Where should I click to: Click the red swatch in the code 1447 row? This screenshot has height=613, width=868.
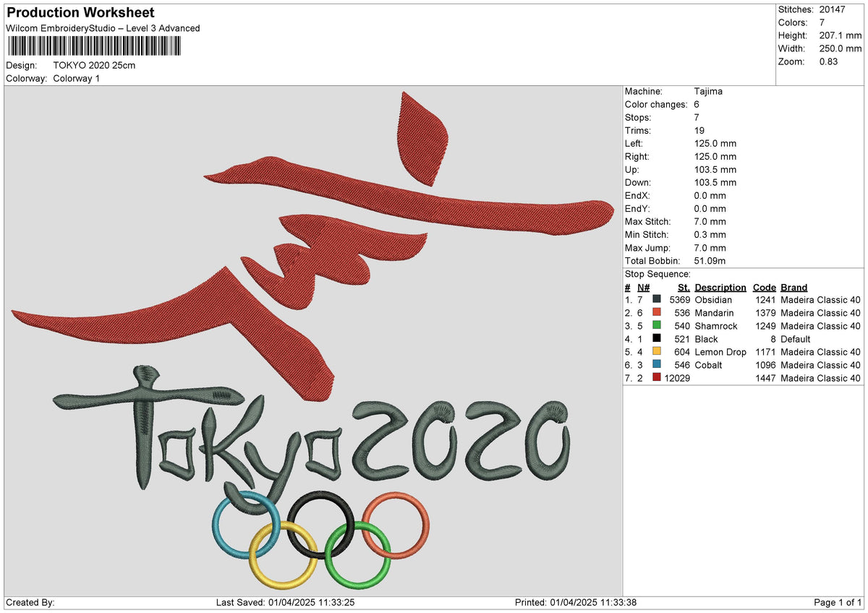click(x=657, y=378)
